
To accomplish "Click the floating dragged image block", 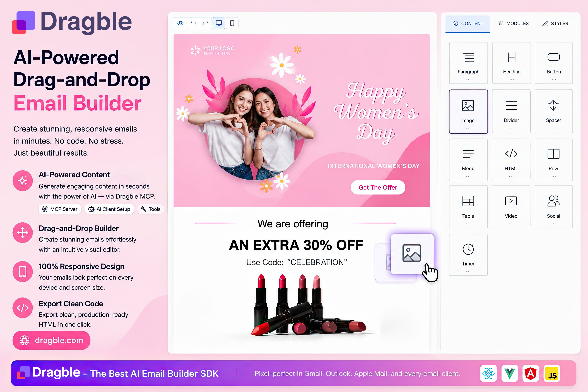I will pos(412,254).
